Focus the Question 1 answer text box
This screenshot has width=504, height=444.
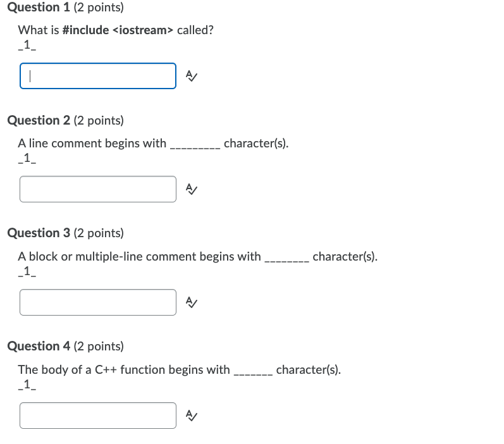coord(98,76)
